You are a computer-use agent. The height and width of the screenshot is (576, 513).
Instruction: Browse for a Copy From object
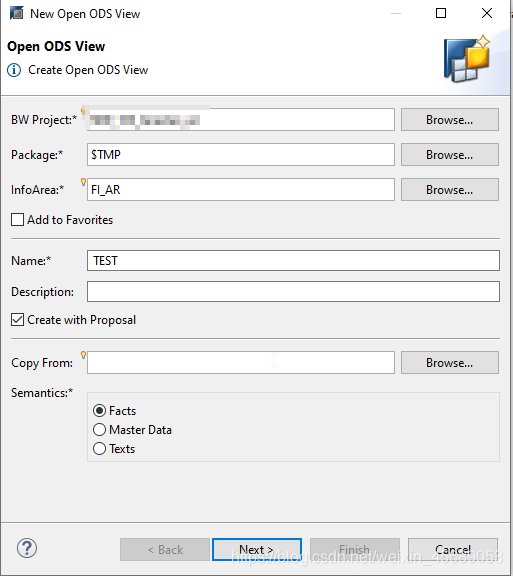pos(450,363)
